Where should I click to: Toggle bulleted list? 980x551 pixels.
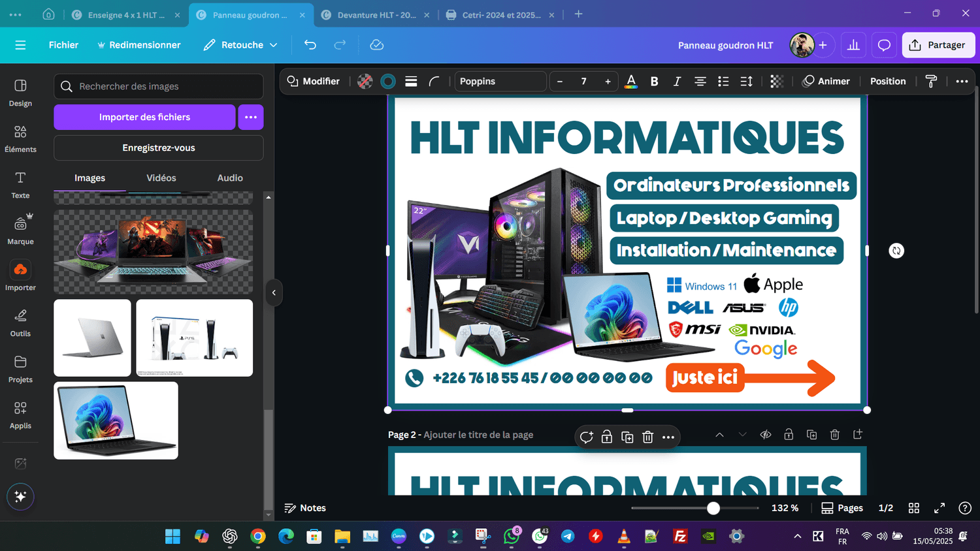[x=723, y=81]
